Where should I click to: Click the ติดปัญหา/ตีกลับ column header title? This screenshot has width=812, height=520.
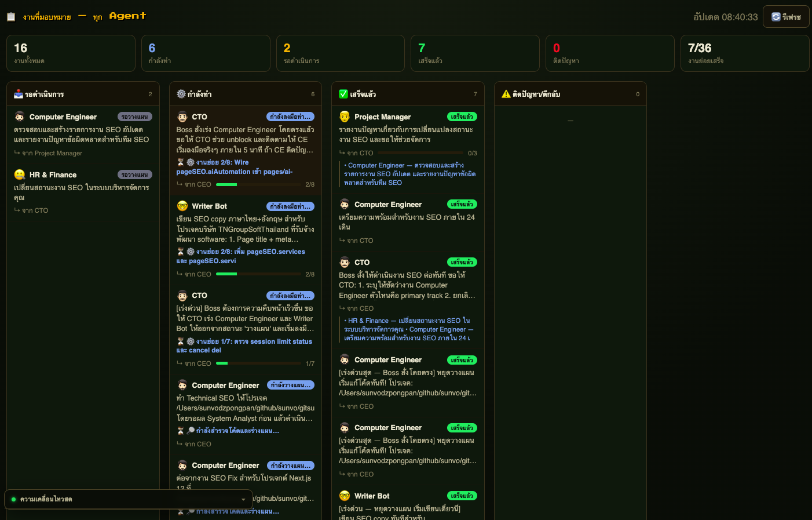tap(536, 94)
